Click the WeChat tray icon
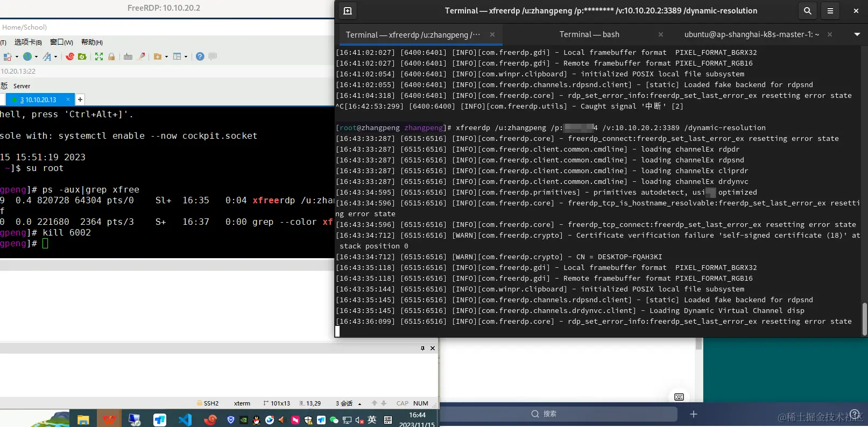 [x=334, y=420]
